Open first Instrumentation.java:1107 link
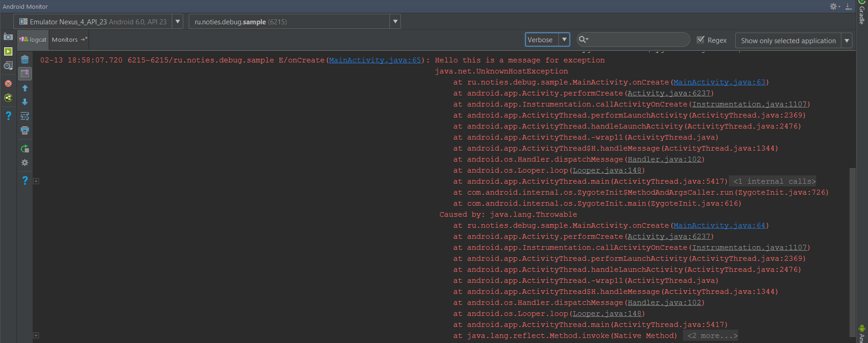 pyautogui.click(x=750, y=104)
